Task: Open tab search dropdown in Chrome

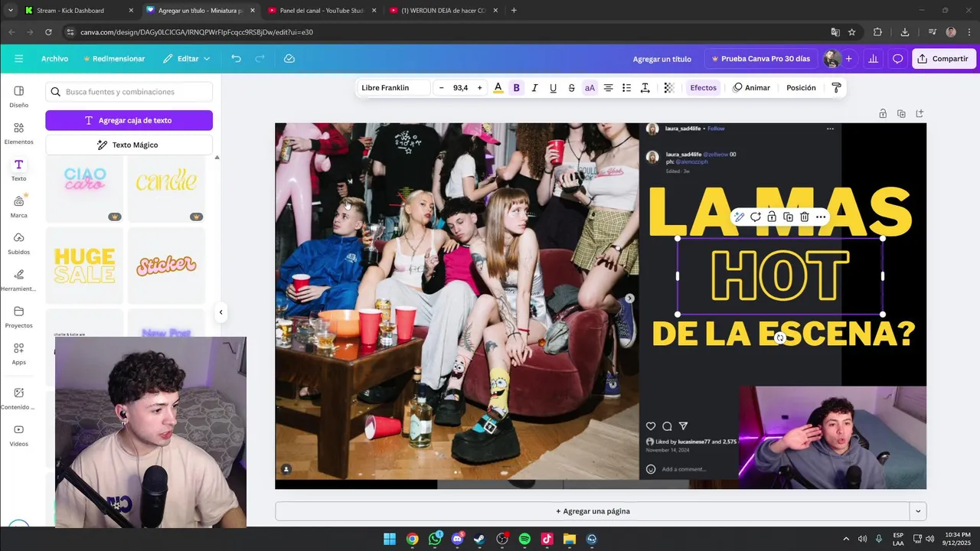Action: (x=10, y=11)
